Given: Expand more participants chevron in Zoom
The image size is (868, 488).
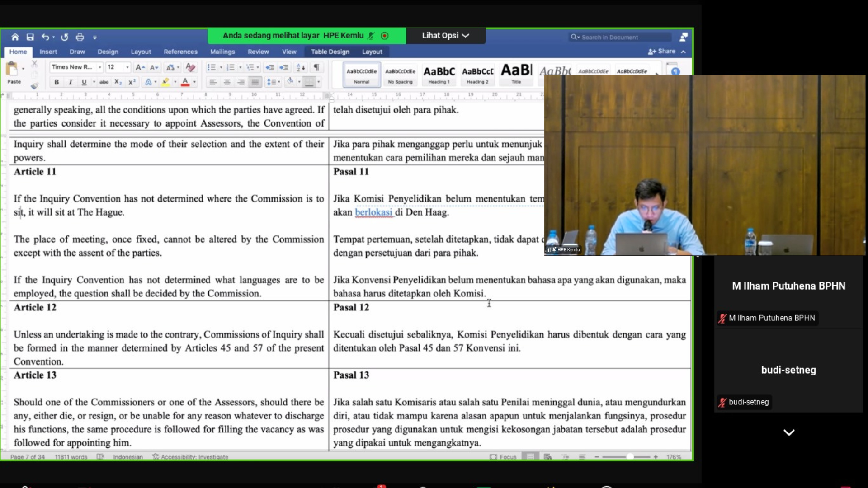Looking at the screenshot, I should (789, 432).
